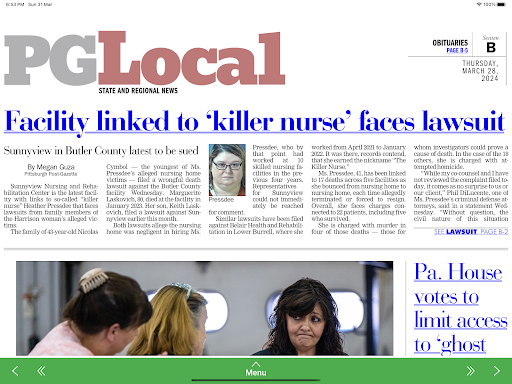
Task: Tap the Pressdee mugshot photo
Action: [227, 170]
